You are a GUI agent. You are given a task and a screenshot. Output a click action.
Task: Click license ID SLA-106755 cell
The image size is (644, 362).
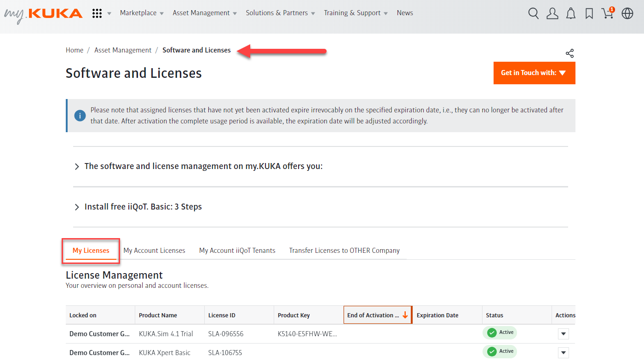click(x=225, y=353)
